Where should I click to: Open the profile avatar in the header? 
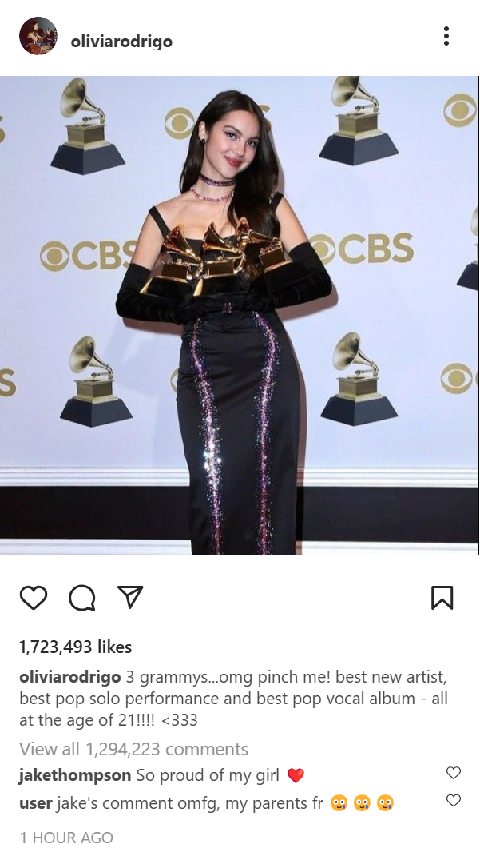click(x=38, y=36)
